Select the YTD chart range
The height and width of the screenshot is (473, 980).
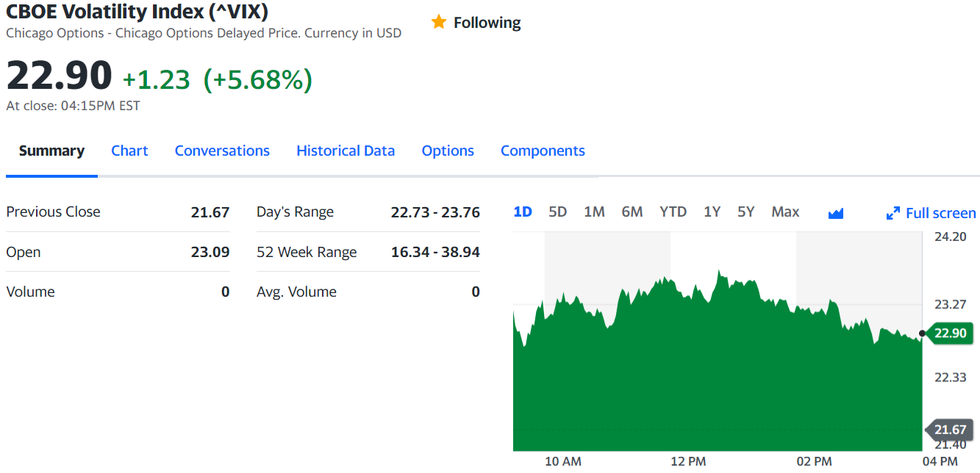673,212
